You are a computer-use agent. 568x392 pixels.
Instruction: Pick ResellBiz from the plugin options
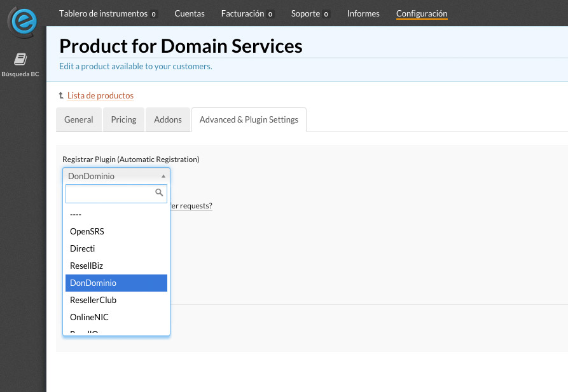pyautogui.click(x=116, y=266)
